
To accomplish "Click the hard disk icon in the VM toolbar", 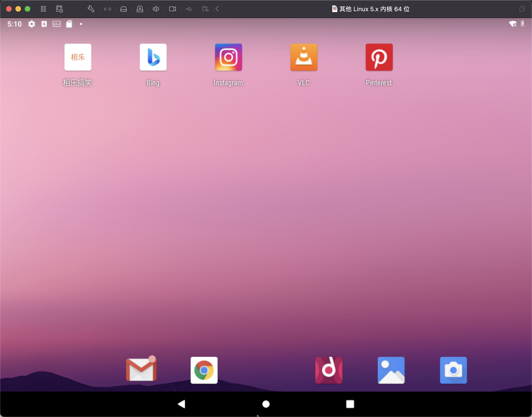I will pyautogui.click(x=124, y=9).
